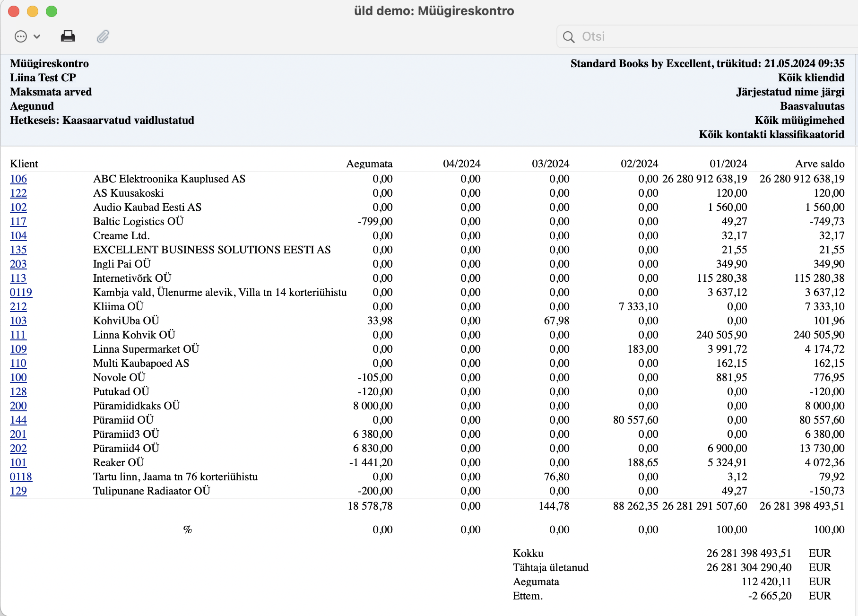Select KohviUba OÜ 67,98 value

(x=557, y=321)
